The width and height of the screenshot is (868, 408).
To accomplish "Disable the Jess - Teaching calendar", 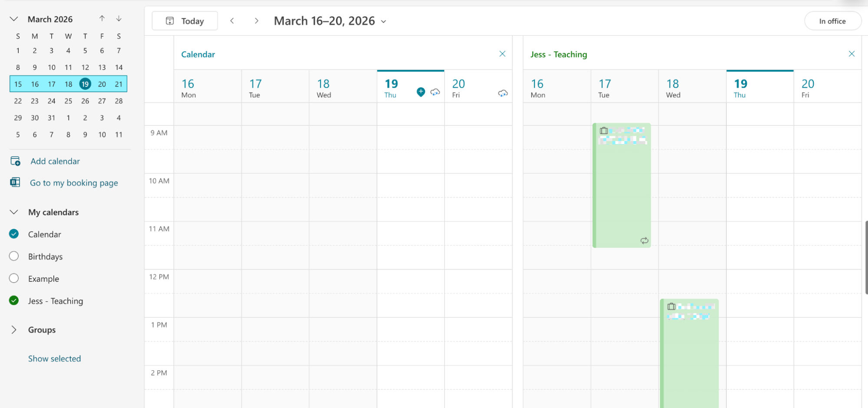I will tap(13, 300).
